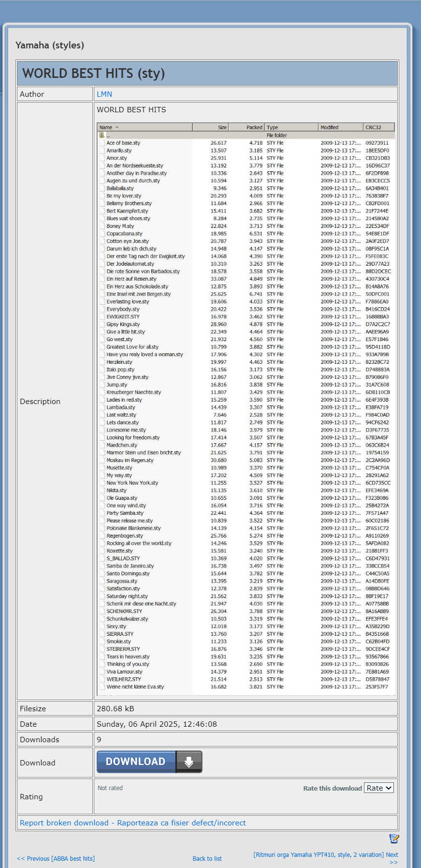Select file "Bert Kaempfert.sty"
The width and height of the screenshot is (421, 868).
pos(127,211)
